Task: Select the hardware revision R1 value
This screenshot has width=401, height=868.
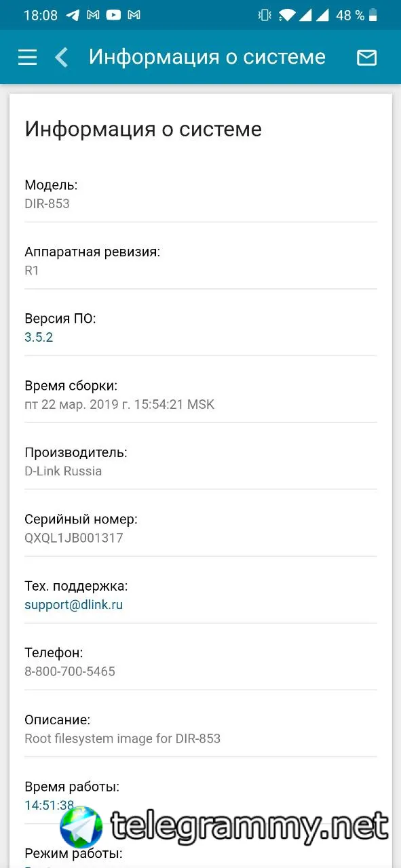Action: (x=32, y=271)
